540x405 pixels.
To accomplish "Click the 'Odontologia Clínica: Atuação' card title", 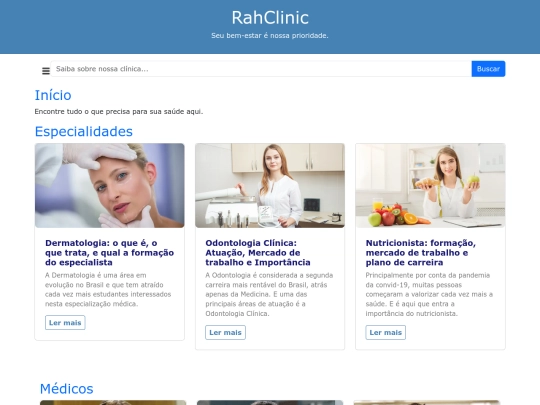I will (x=258, y=253).
